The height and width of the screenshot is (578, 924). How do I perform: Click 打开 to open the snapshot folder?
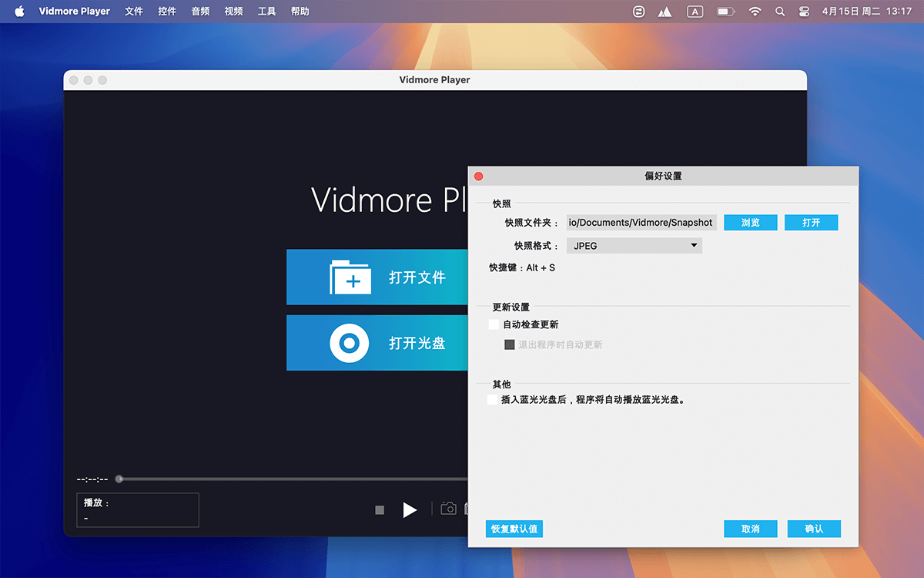811,223
